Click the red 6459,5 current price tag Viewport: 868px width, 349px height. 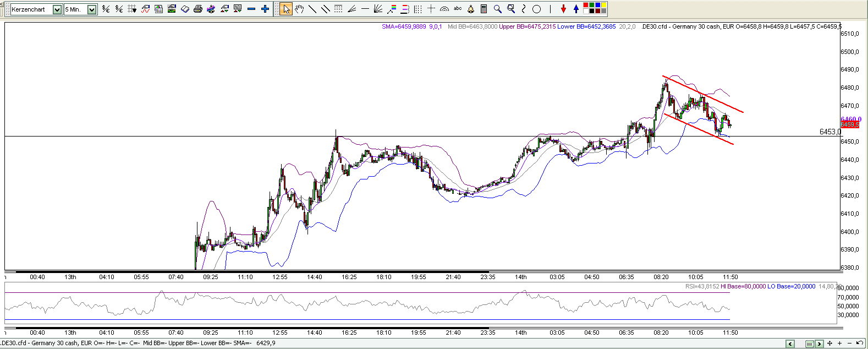coord(850,125)
